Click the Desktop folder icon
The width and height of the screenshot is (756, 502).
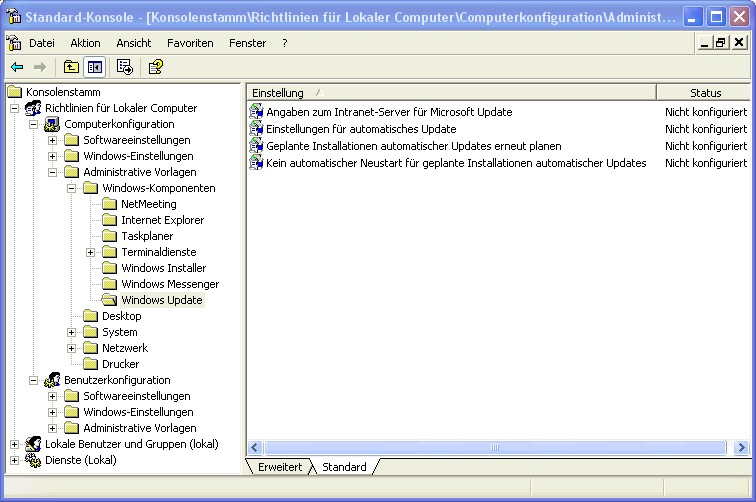[x=91, y=316]
